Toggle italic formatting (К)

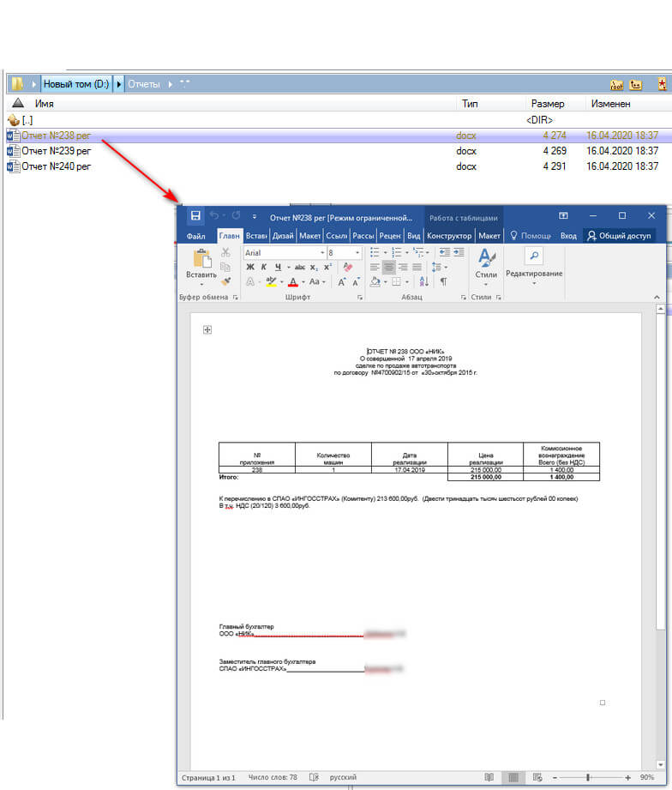pos(264,267)
